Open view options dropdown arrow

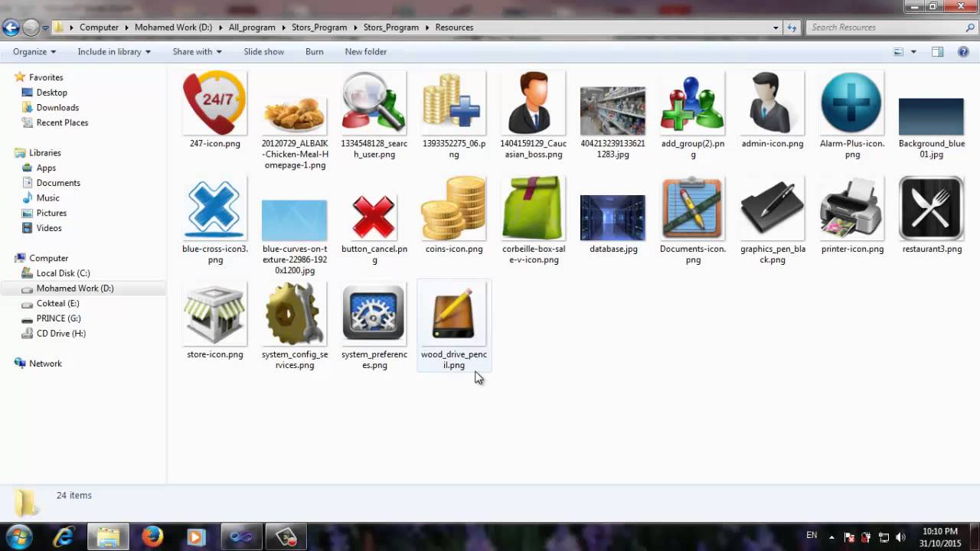(x=913, y=52)
